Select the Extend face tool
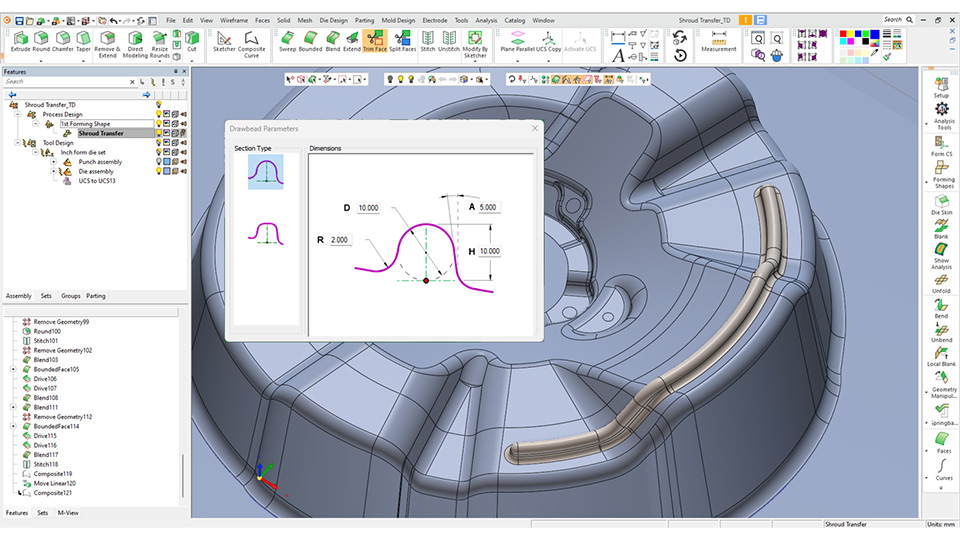This screenshot has width=960, height=540. coord(351,42)
